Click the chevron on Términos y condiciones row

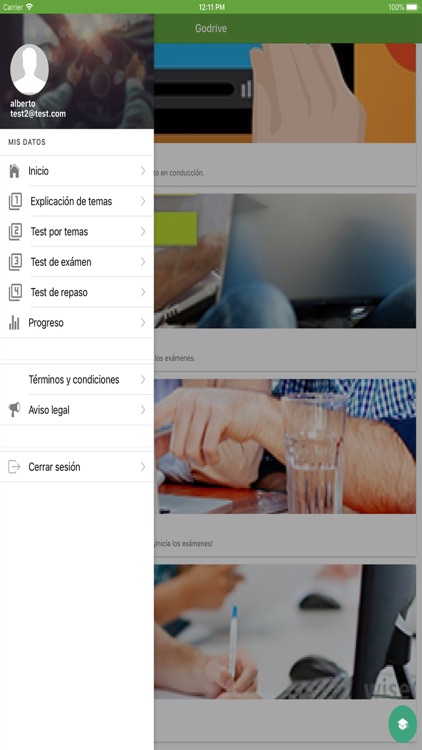[x=143, y=379]
